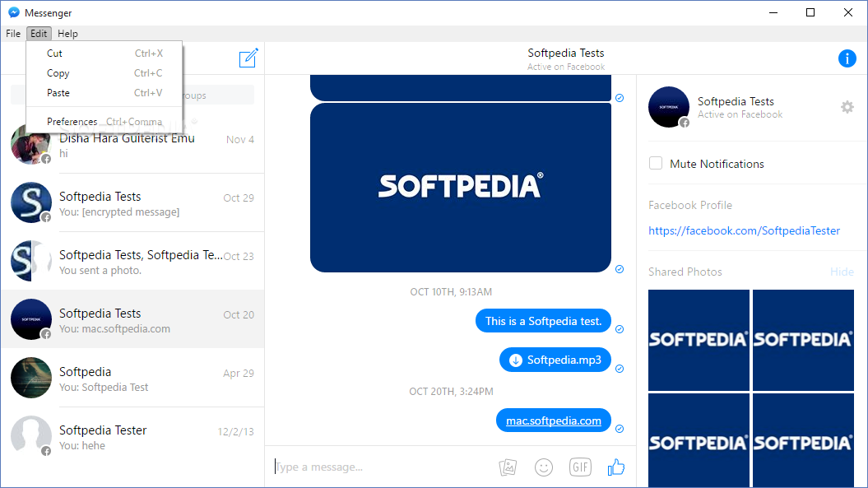The height and width of the screenshot is (488, 868).
Task: Open the gear settings for Softpedia Tests
Action: 847,107
